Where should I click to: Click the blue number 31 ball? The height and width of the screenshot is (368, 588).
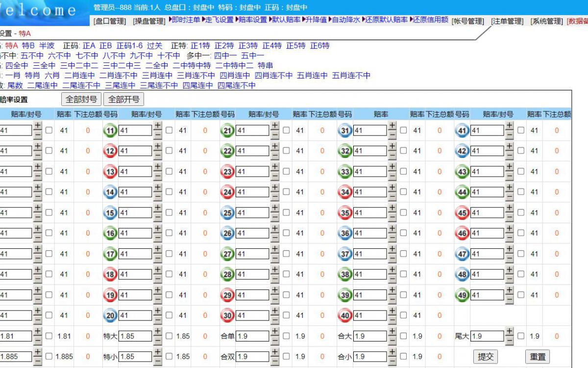[x=345, y=131]
